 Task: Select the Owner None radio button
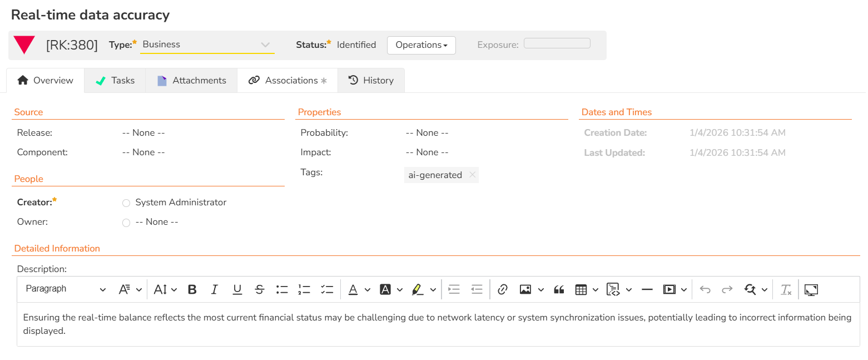click(x=126, y=223)
